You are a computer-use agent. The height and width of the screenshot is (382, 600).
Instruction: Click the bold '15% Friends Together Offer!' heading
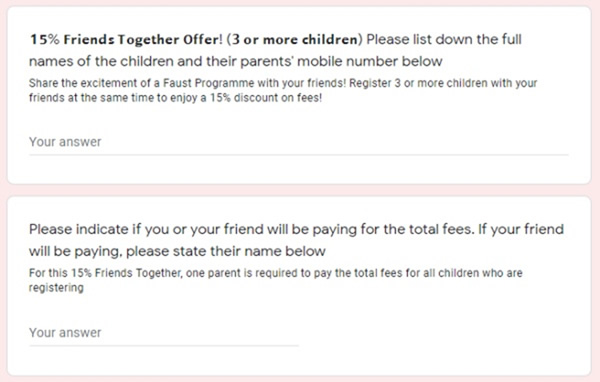click(x=126, y=39)
